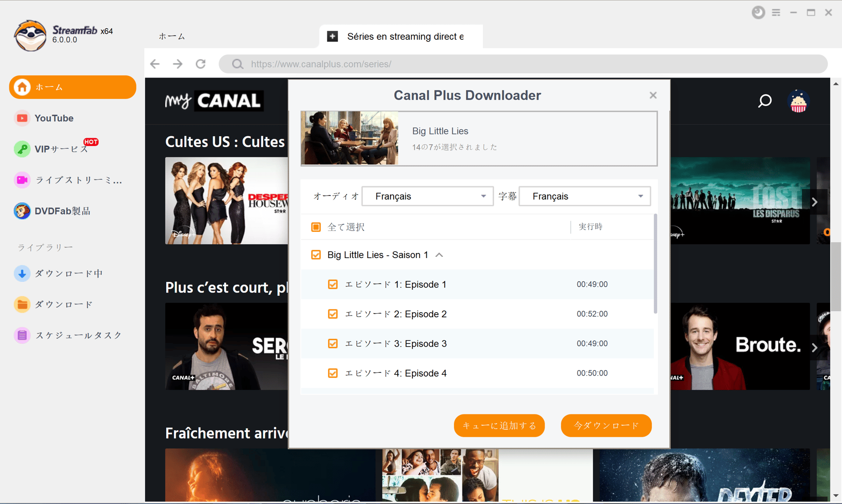The width and height of the screenshot is (842, 504).
Task: Click the Cultes US section heading
Action: pos(225,142)
